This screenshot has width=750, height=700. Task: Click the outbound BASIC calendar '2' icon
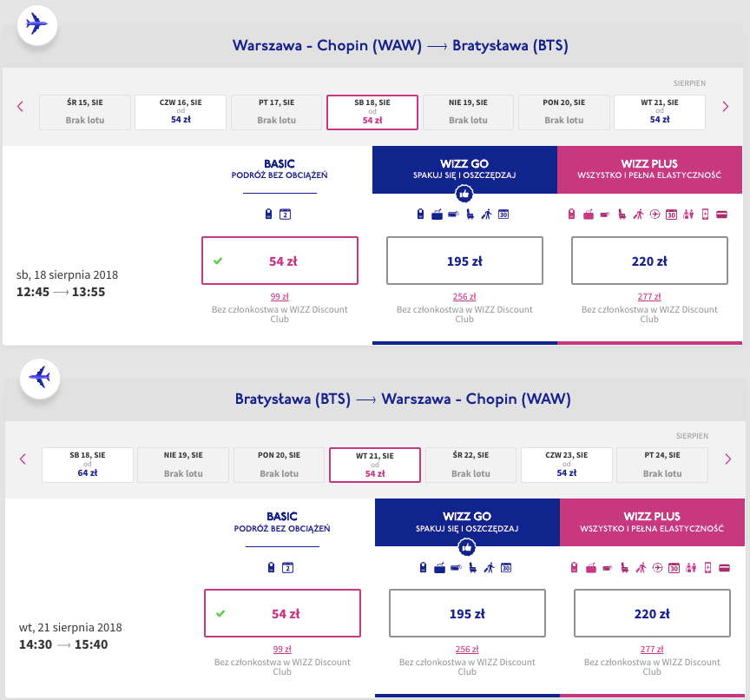coord(285,214)
